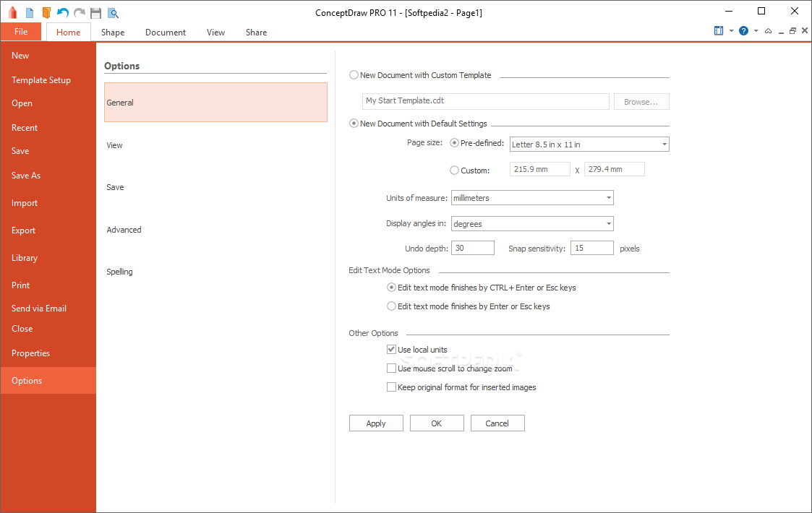Select the Spelling options category
The image size is (812, 513).
click(x=215, y=271)
